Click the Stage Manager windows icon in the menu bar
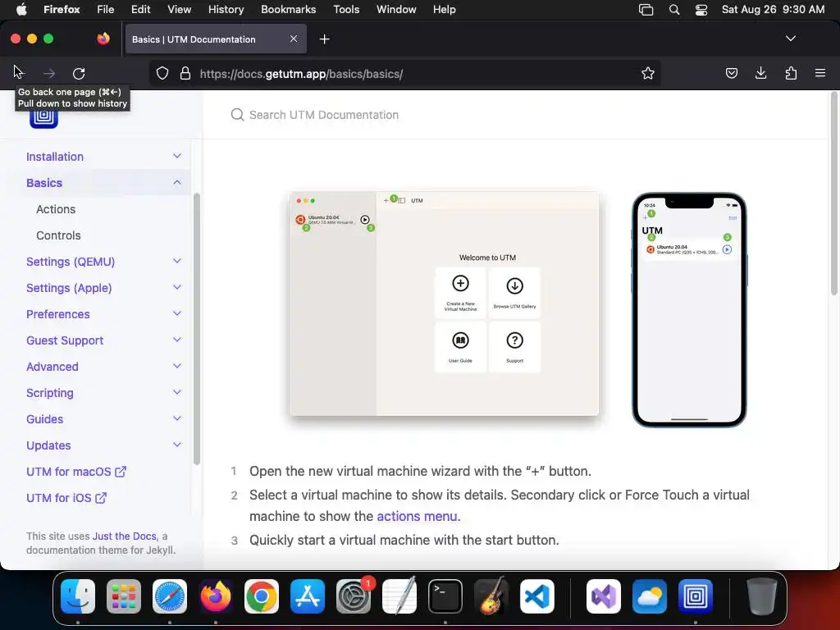Screen dimensions: 840x630 pyautogui.click(x=646, y=10)
